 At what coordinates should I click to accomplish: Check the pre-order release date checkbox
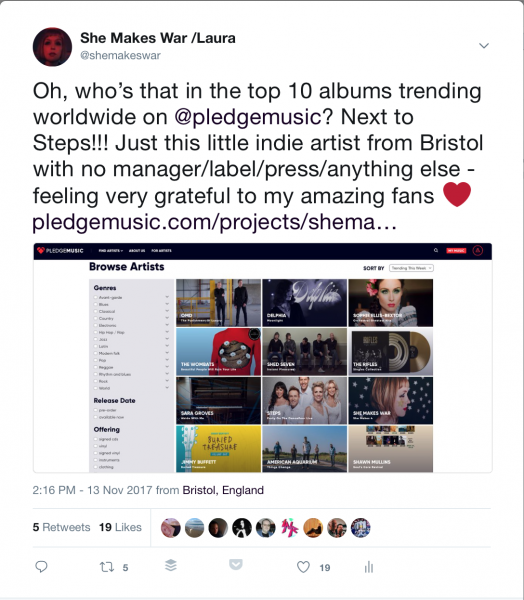(x=96, y=410)
